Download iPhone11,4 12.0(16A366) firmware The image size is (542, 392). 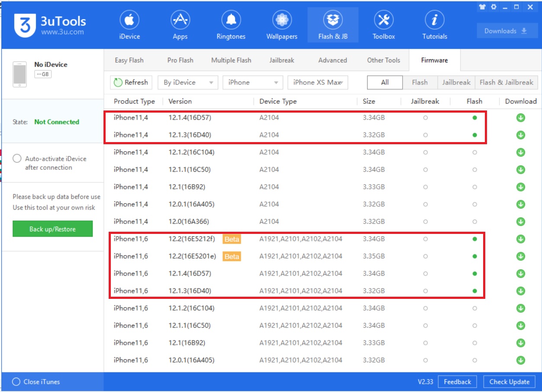click(521, 222)
